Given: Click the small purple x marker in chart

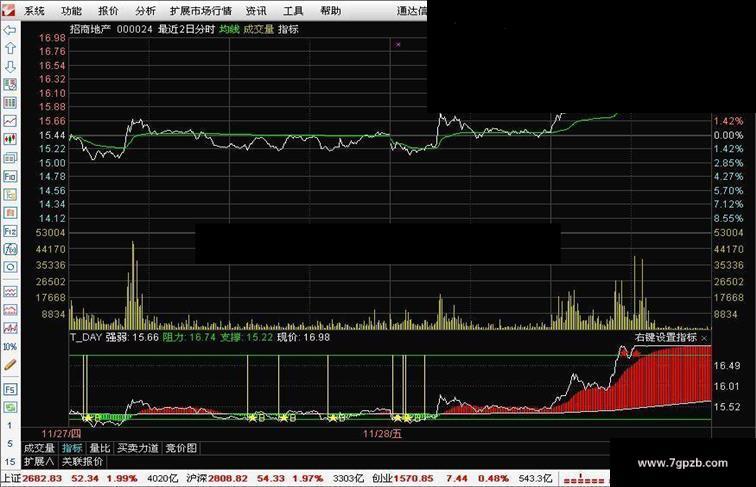Looking at the screenshot, I should [x=398, y=44].
